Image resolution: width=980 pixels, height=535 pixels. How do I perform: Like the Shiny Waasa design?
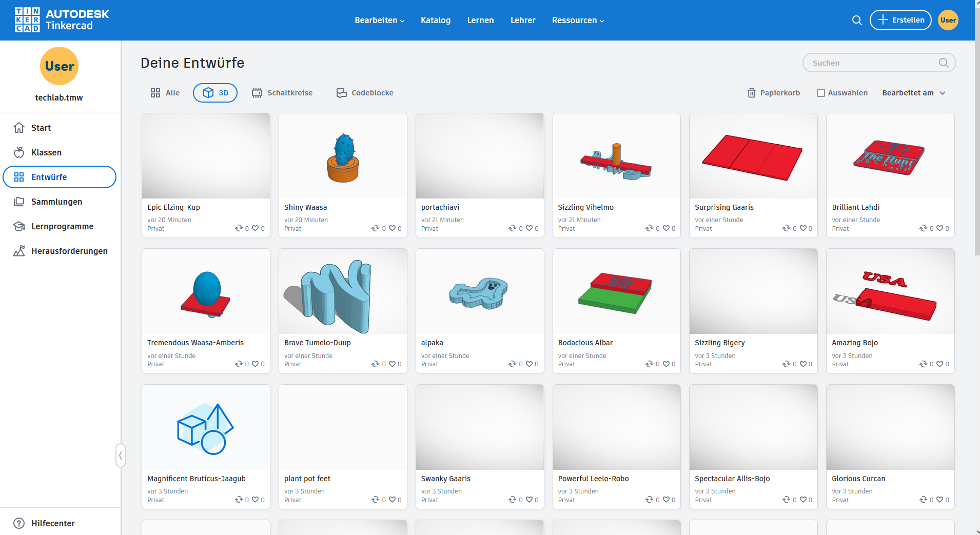tap(392, 228)
